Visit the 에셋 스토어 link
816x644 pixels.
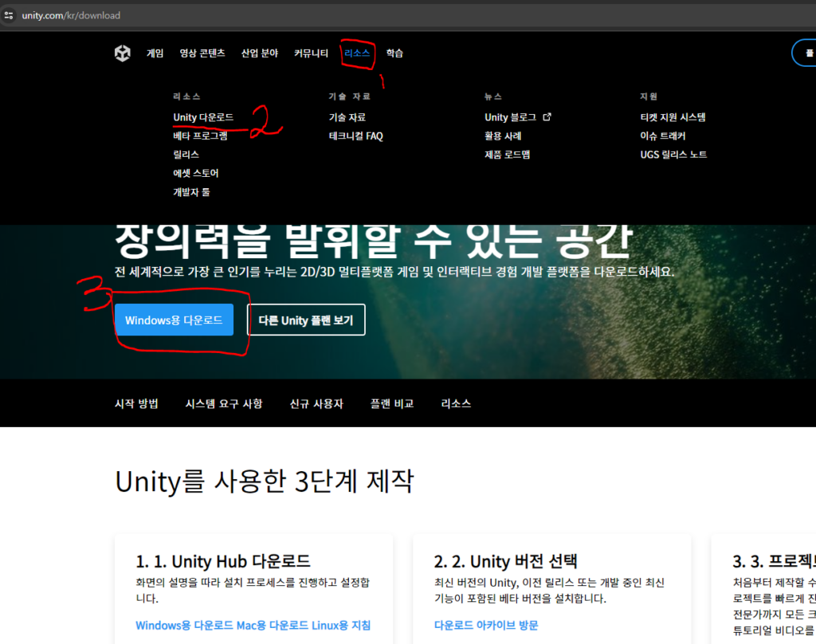coord(196,173)
